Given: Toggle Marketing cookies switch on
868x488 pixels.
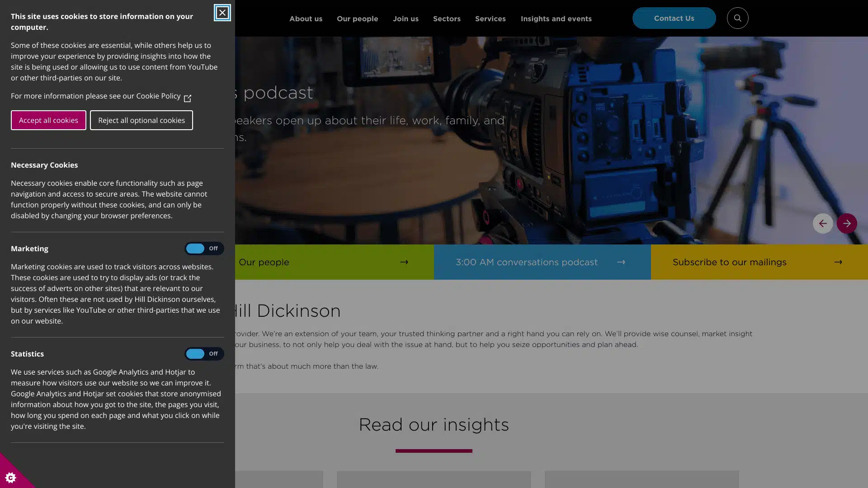Looking at the screenshot, I should (x=204, y=249).
